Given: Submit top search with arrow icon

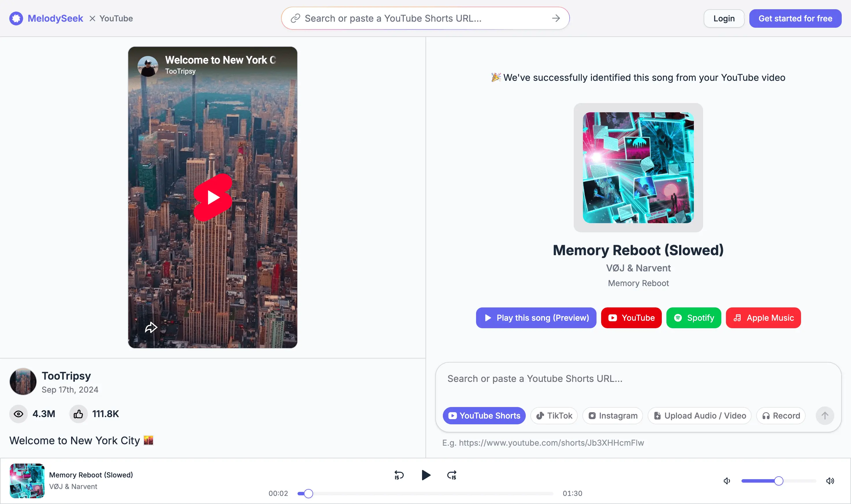Looking at the screenshot, I should [x=556, y=18].
